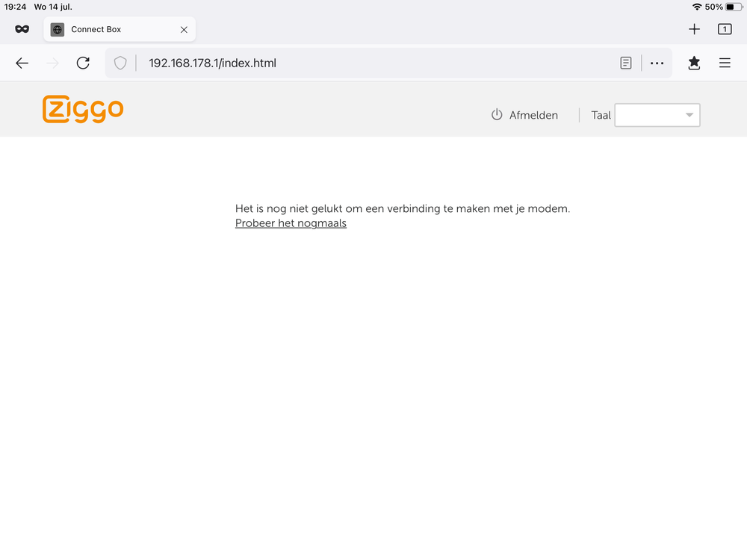
Task: Click the private browsing mask icon
Action: pos(22,29)
